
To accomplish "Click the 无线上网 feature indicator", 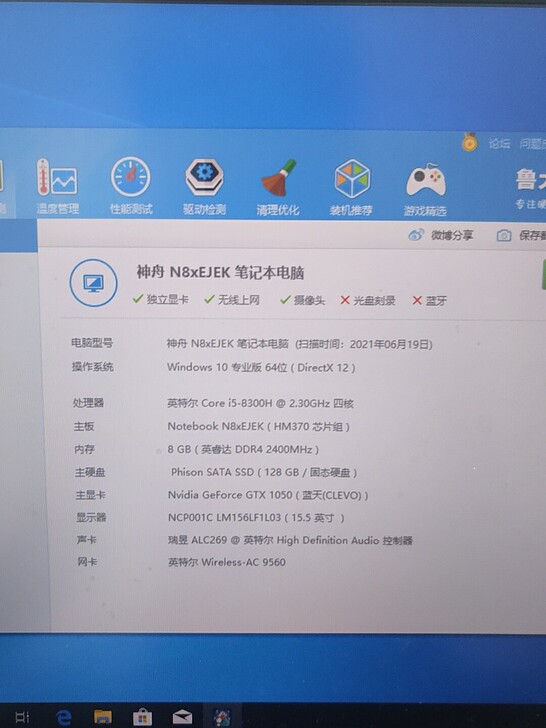I will [232, 300].
